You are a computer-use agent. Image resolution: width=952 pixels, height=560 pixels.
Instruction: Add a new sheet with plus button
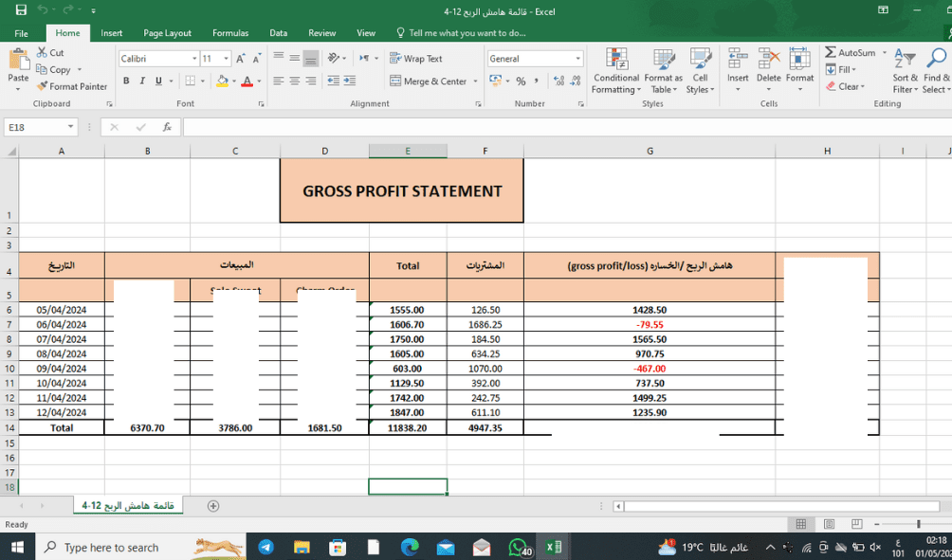click(213, 505)
